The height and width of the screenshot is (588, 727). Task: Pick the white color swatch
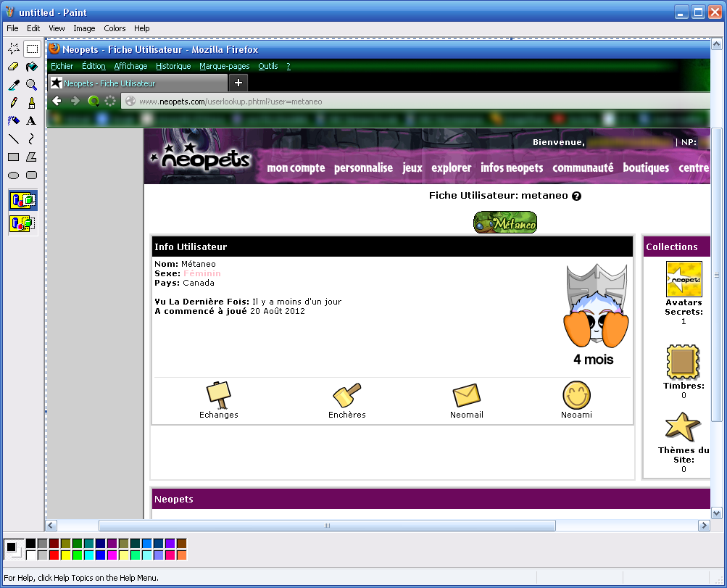coord(30,555)
